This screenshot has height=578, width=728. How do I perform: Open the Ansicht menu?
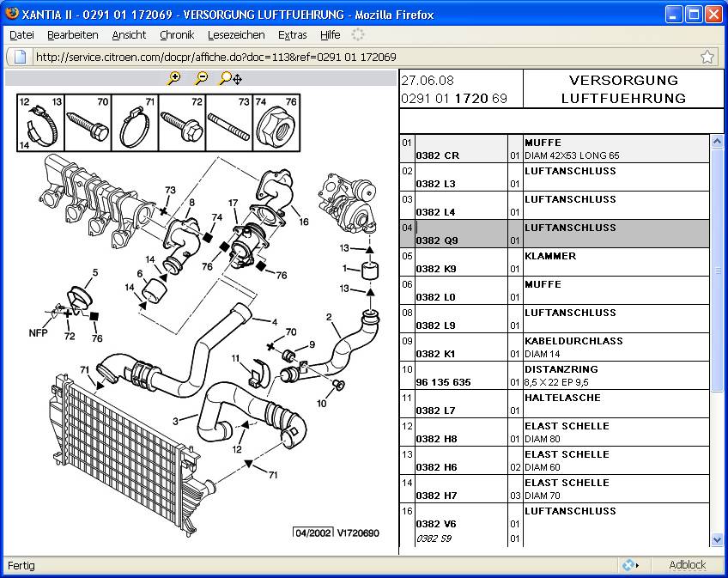pos(129,35)
